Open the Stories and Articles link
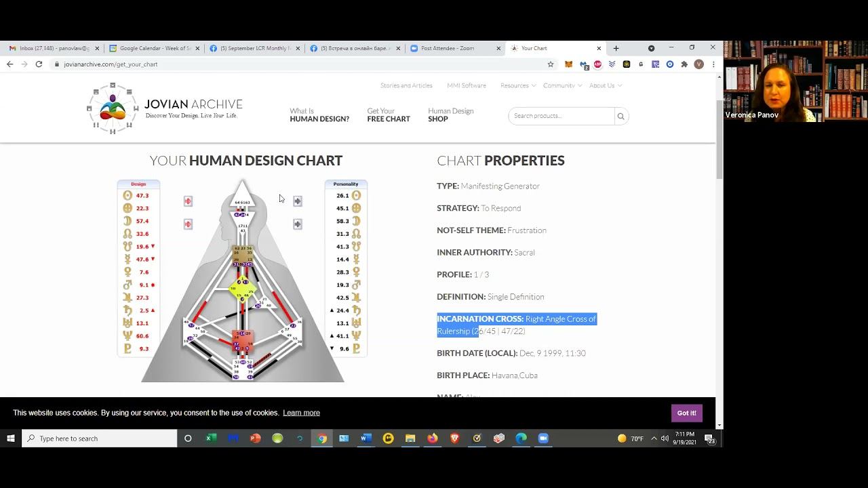This screenshot has height=488, width=868. (406, 85)
